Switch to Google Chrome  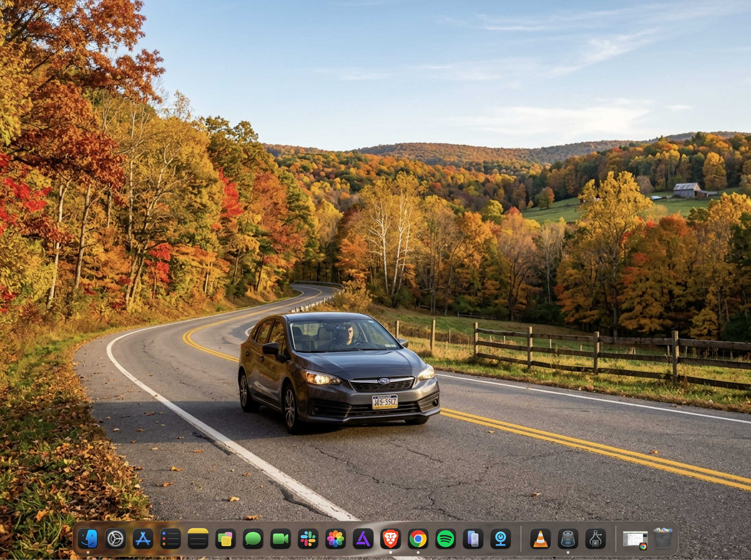(418, 538)
